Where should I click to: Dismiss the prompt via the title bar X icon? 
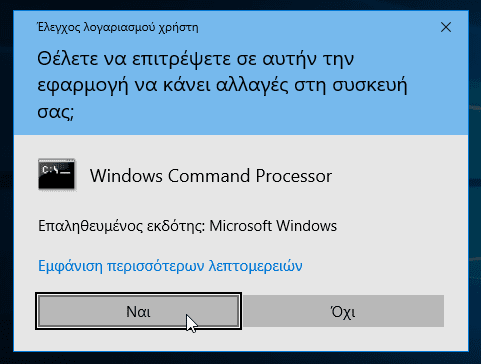point(446,27)
